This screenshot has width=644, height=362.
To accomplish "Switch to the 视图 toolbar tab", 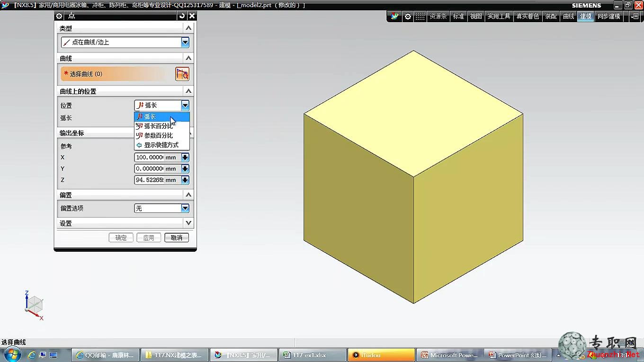I will pyautogui.click(x=476, y=17).
